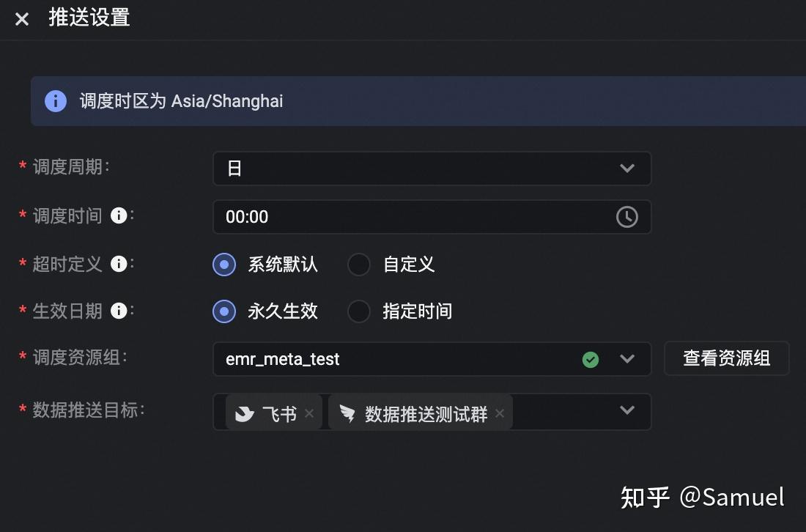806x532 pixels.
Task: Remove the 飞书 tag
Action: [309, 414]
